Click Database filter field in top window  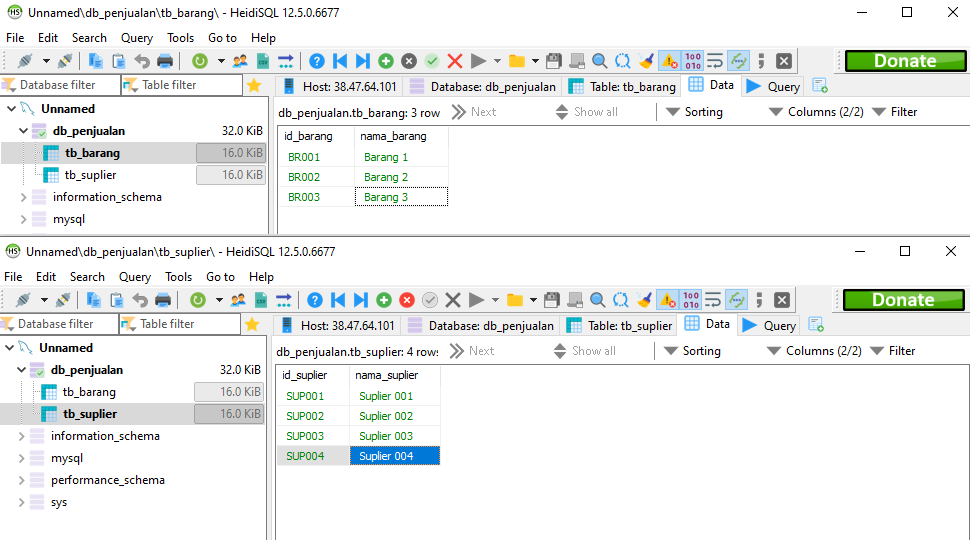[61, 85]
